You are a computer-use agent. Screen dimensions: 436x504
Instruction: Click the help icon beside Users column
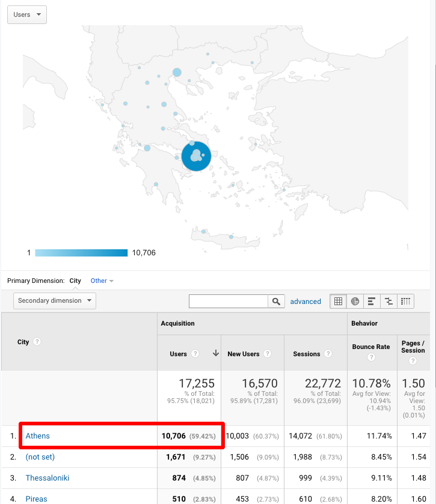(195, 354)
